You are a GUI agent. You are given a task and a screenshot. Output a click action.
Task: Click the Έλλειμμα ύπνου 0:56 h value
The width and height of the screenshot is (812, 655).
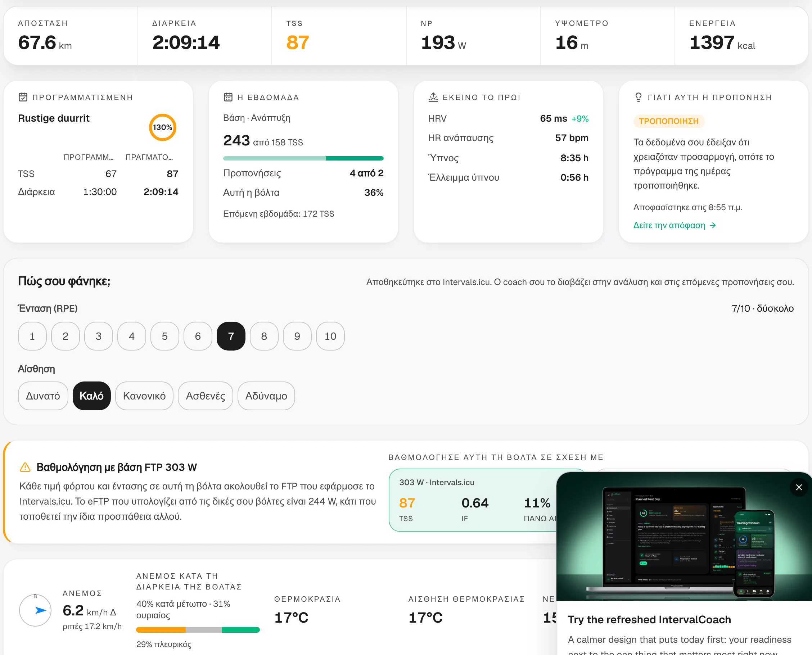[x=574, y=177]
